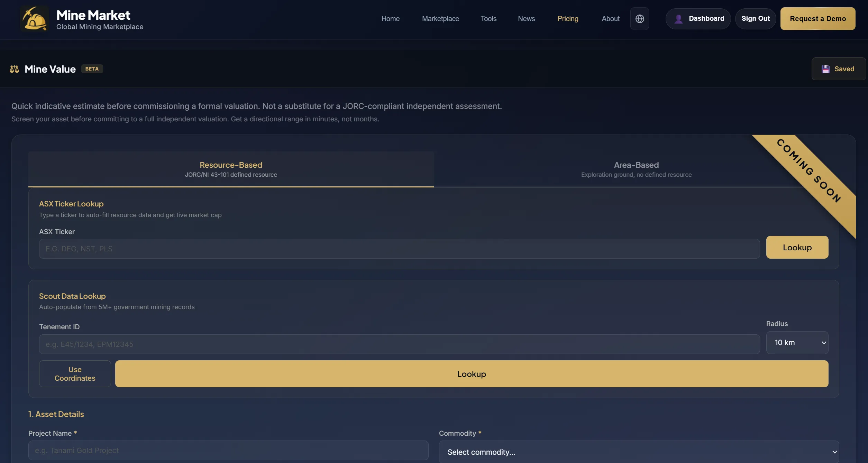Click the Mine Market helmet logo
The image size is (868, 463).
[34, 19]
